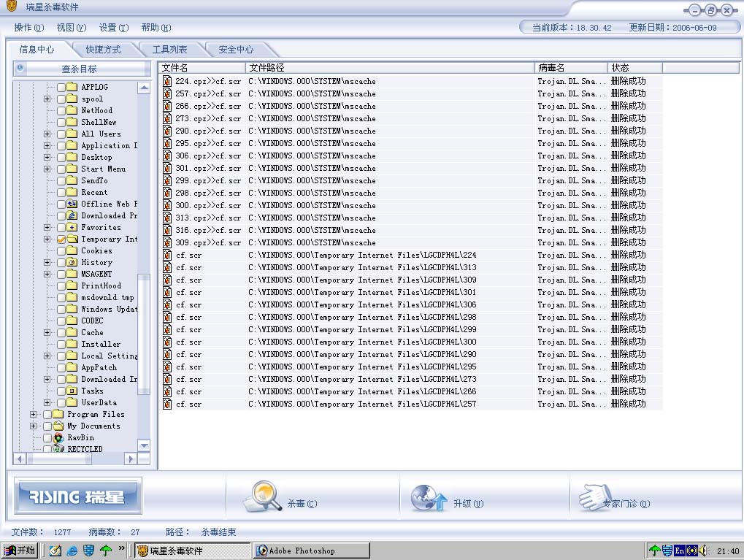Image resolution: width=744 pixels, height=560 pixels.
Task: Sort results by 文件路径 column header
Action: coord(390,67)
